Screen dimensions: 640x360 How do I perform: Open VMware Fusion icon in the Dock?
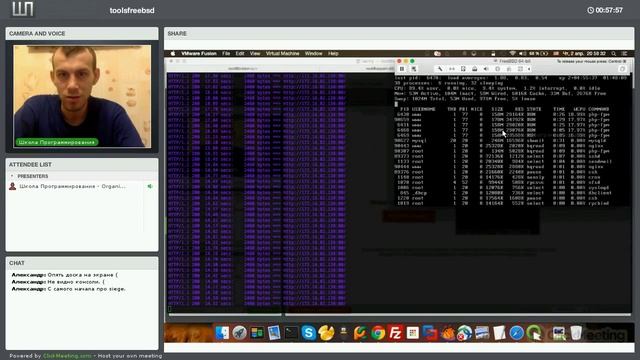[430, 333]
